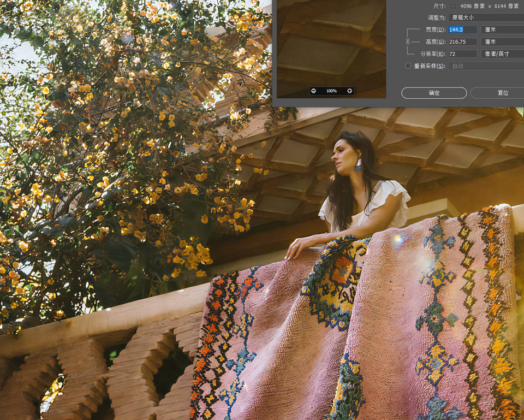This screenshot has width=524, height=420.
Task: Click the 复位 button
Action: [499, 93]
